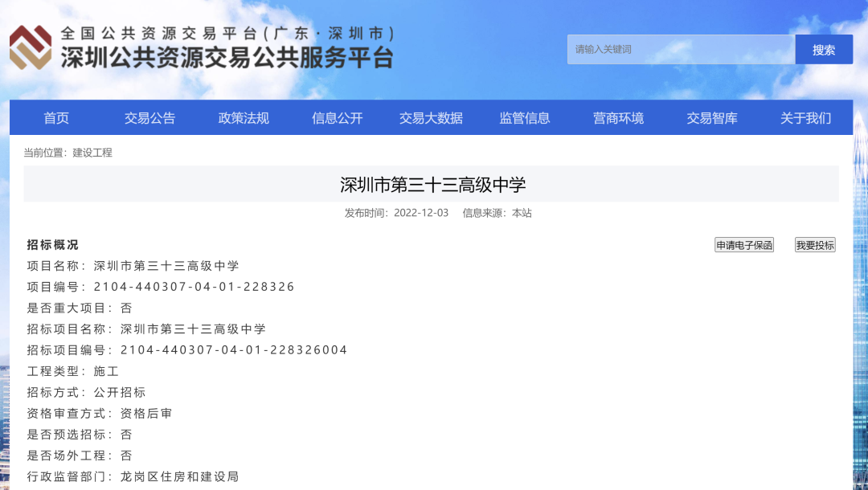Open 交易大数据 page
Viewport: 868px width, 490px height.
click(x=431, y=117)
